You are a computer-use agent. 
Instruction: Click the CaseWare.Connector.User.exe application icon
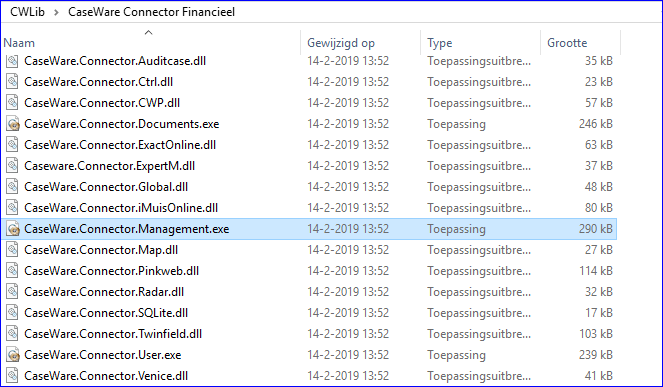tap(12, 355)
